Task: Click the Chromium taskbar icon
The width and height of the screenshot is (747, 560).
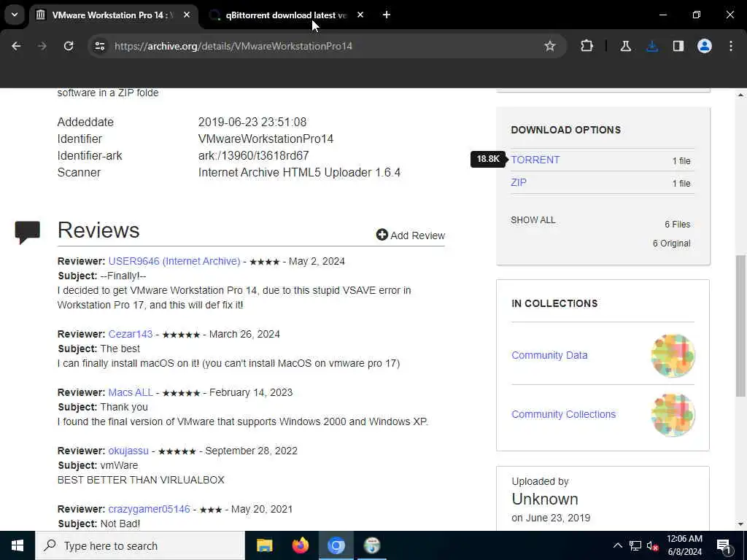Action: point(336,545)
